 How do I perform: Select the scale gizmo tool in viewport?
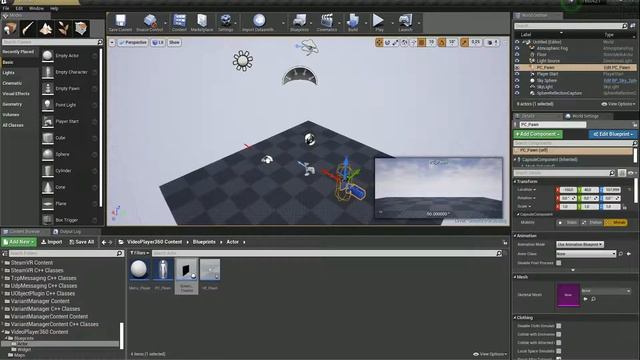point(396,42)
